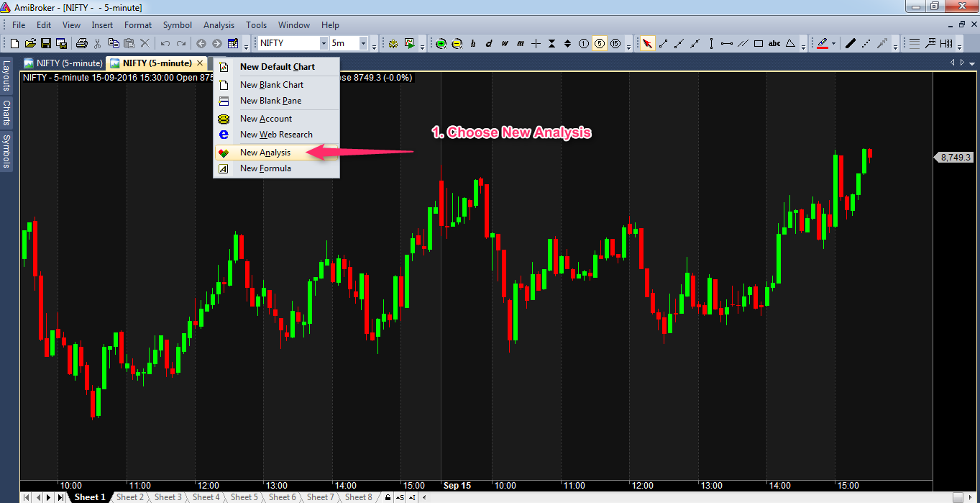
Task: Toggle the sheet lock padlock icon
Action: pyautogui.click(x=388, y=497)
